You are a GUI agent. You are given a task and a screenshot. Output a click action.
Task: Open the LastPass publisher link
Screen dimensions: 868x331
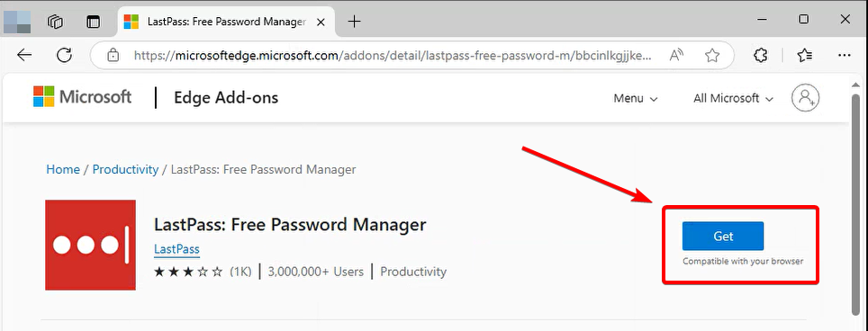[x=176, y=248]
